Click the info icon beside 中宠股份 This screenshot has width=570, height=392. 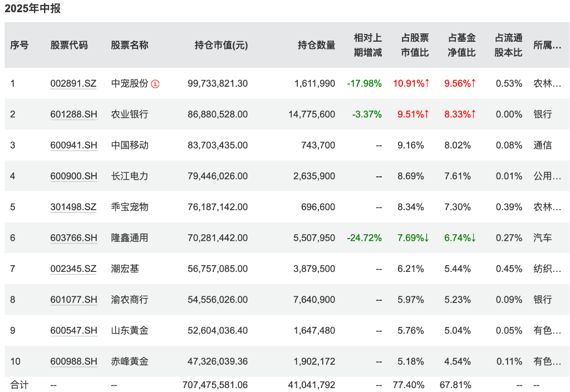coord(155,84)
